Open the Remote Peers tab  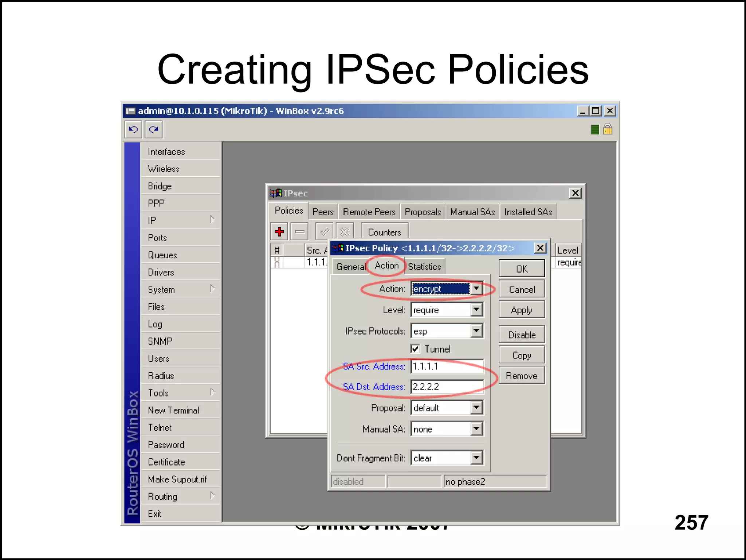tap(369, 212)
